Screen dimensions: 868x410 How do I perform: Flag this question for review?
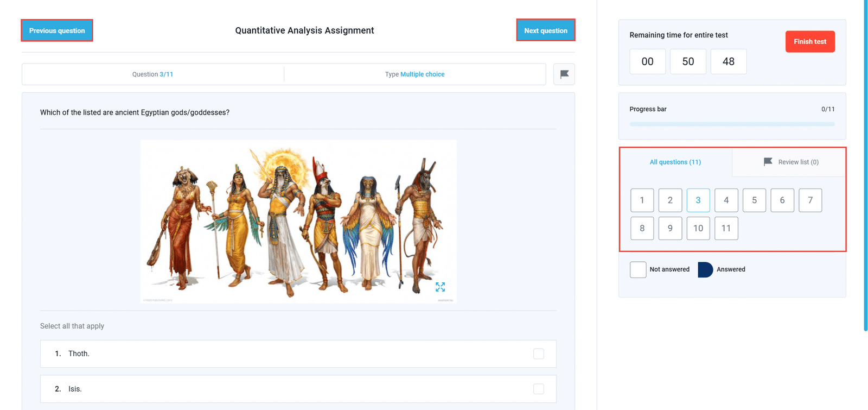[564, 74]
